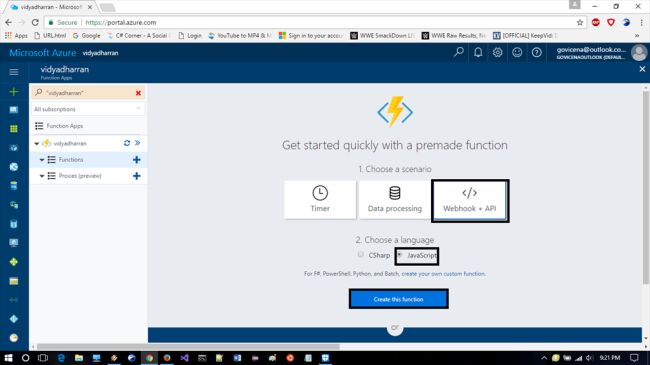Click the Create this function button
650x365 pixels.
398,299
